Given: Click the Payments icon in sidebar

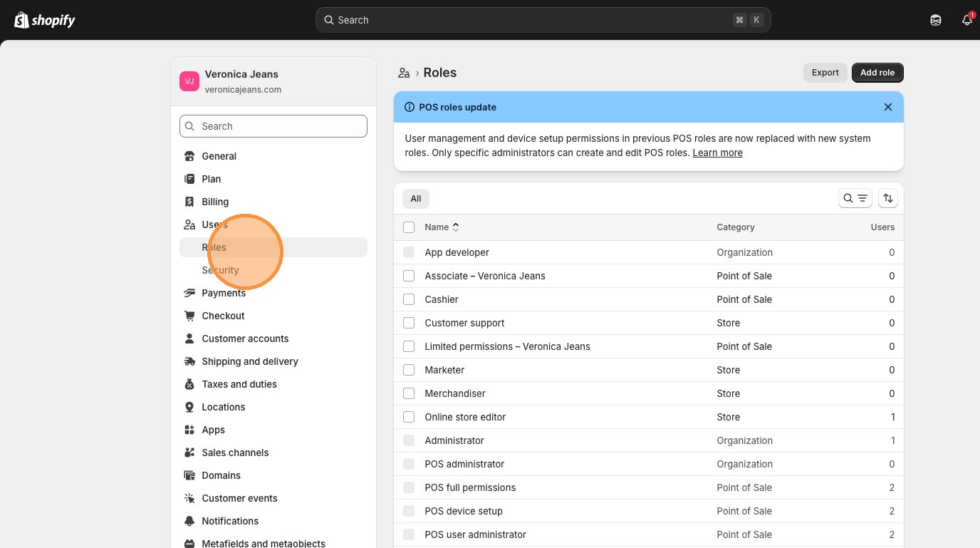Looking at the screenshot, I should 189,293.
